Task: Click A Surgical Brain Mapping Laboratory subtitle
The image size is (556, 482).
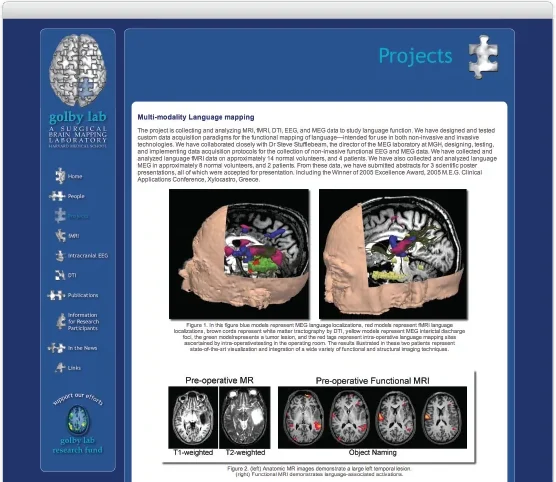Action: tap(78, 136)
